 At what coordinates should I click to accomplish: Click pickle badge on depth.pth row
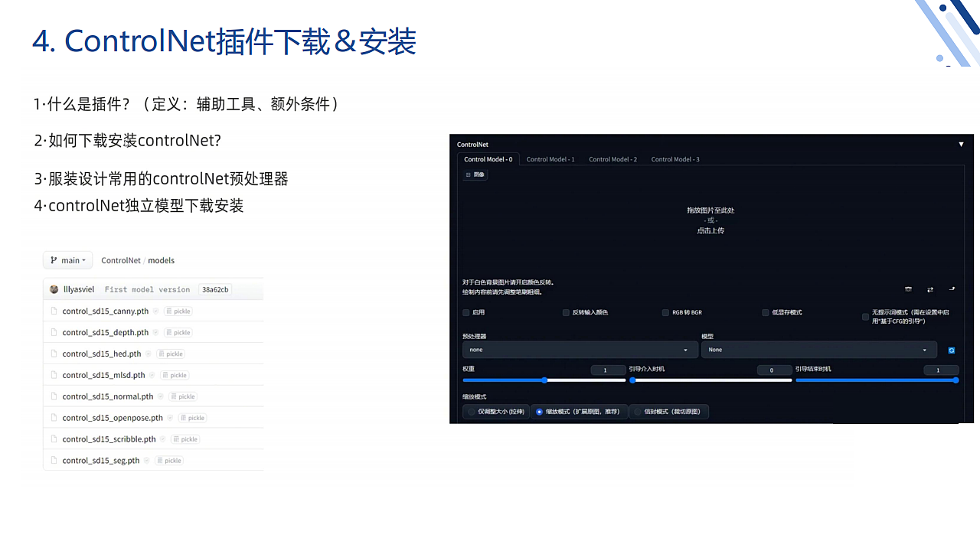(178, 332)
